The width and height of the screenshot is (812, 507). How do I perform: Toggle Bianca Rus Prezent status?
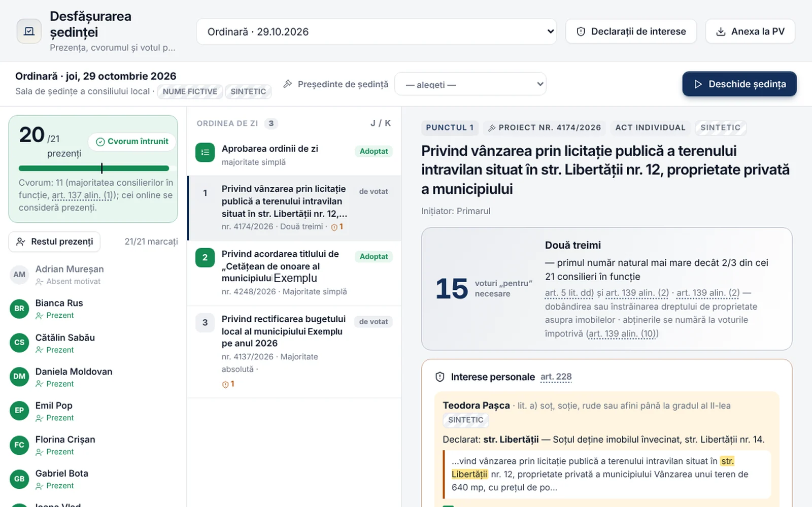coord(54,315)
